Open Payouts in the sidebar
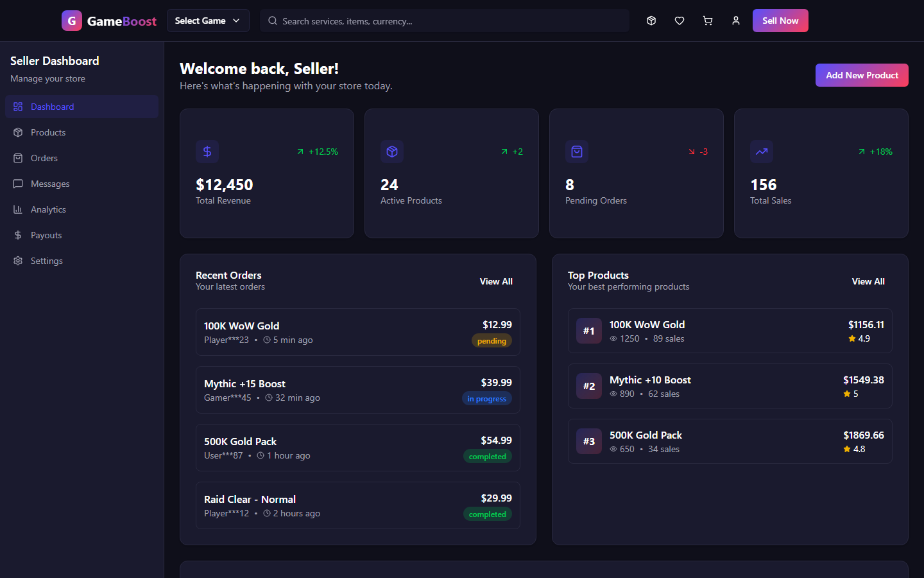924x578 pixels. click(81, 235)
